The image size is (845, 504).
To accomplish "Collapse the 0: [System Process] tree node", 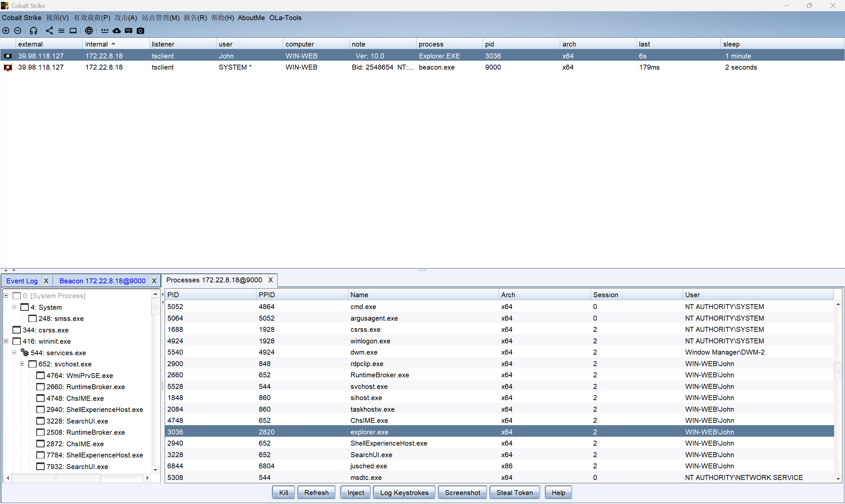I will [6, 296].
